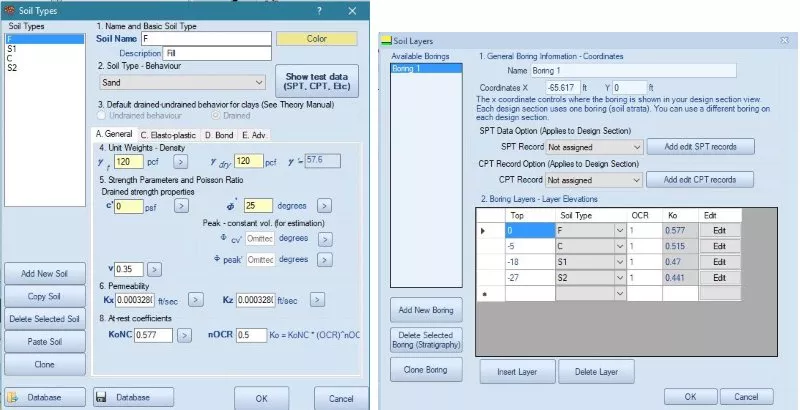Image resolution: width=800 pixels, height=410 pixels.
Task: Open soil type dropdown for layer F
Action: click(x=620, y=231)
